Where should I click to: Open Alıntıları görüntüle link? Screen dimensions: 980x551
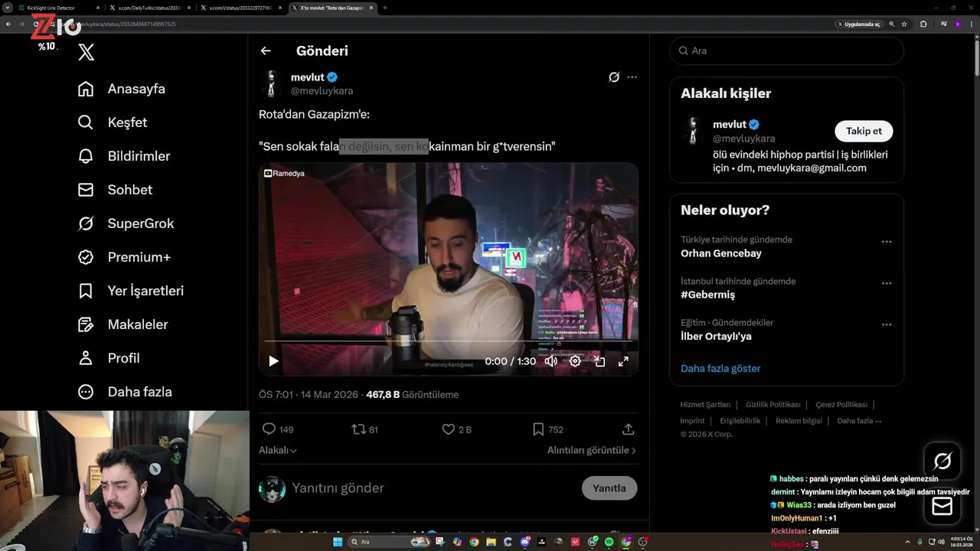pyautogui.click(x=592, y=451)
